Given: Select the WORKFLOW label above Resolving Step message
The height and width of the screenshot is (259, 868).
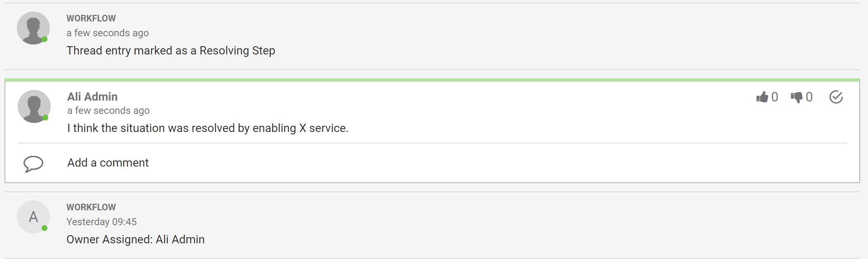Looking at the screenshot, I should click(x=91, y=19).
